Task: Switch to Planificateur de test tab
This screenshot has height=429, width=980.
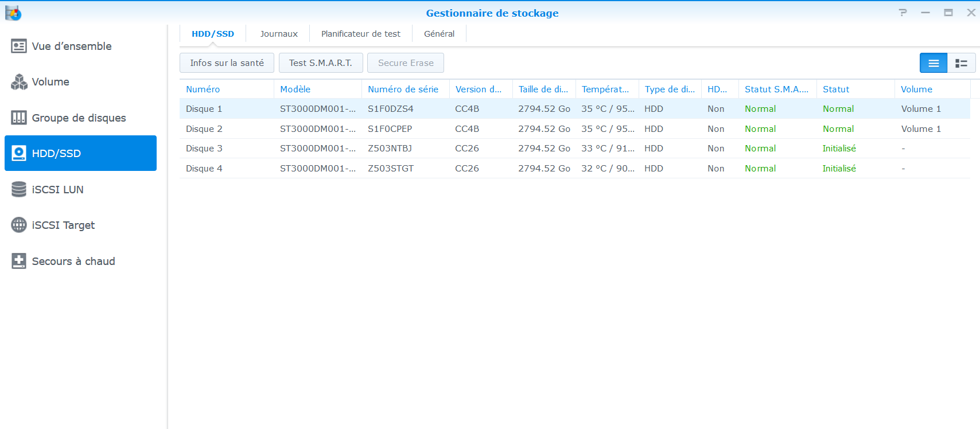Action: (360, 34)
